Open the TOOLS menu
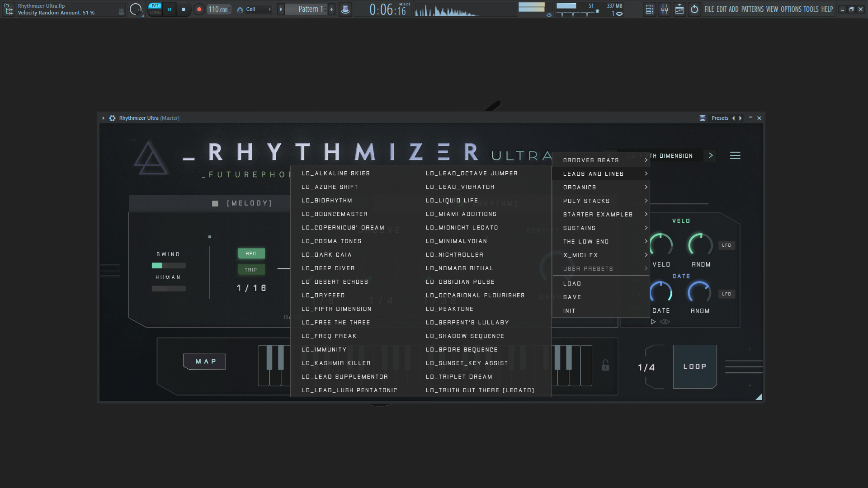 [811, 9]
